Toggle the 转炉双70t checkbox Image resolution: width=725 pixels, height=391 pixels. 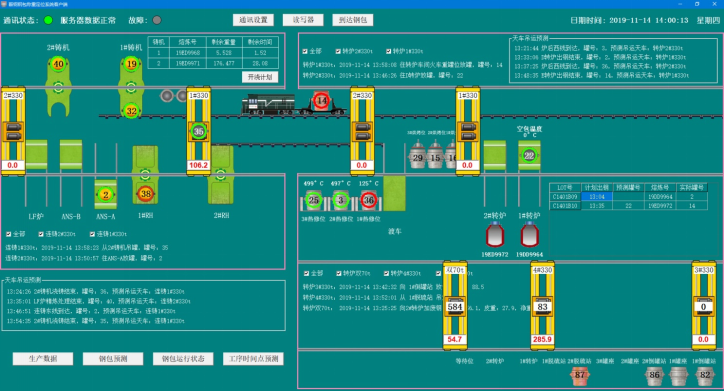coord(339,274)
